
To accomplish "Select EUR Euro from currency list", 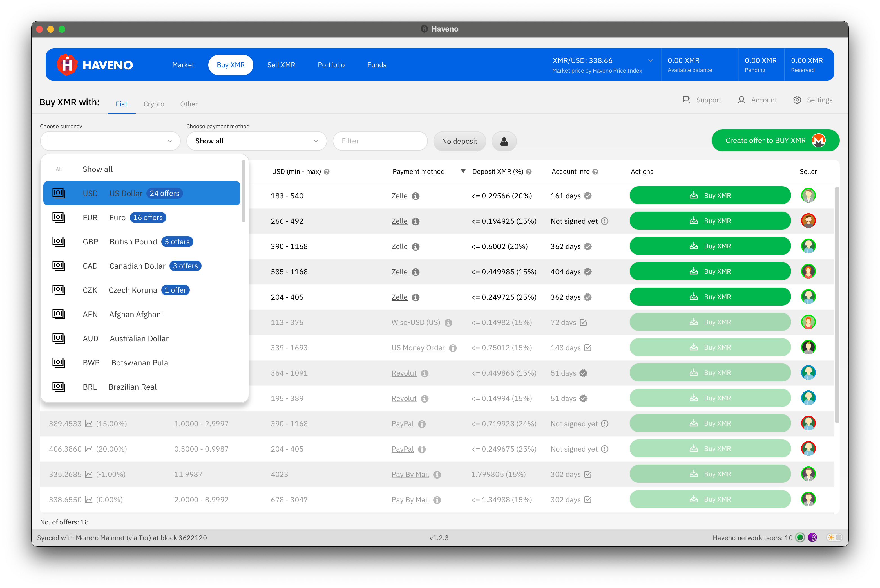I will 117,217.
